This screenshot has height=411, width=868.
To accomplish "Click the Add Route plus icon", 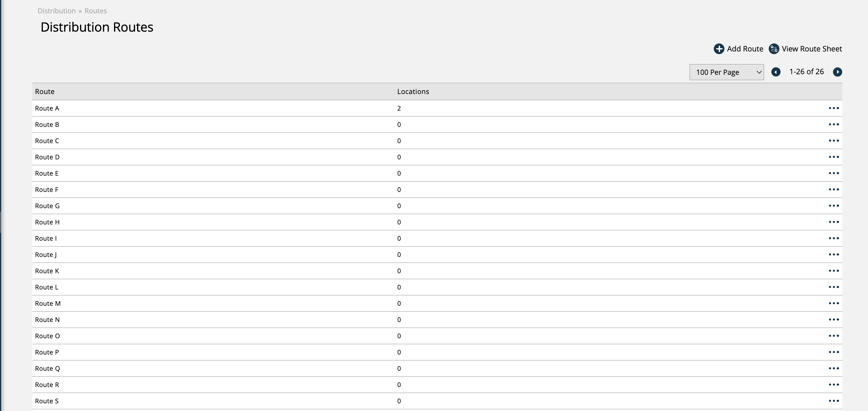I will click(x=719, y=49).
